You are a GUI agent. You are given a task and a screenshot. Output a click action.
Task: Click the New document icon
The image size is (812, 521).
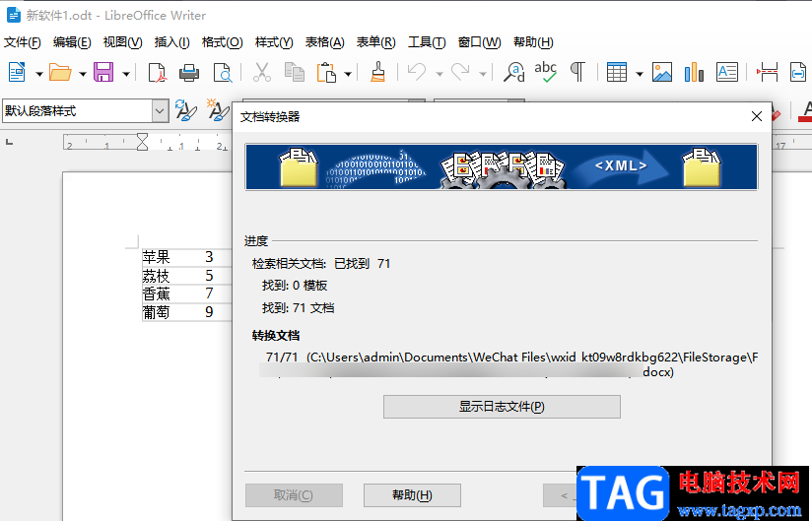[x=17, y=72]
